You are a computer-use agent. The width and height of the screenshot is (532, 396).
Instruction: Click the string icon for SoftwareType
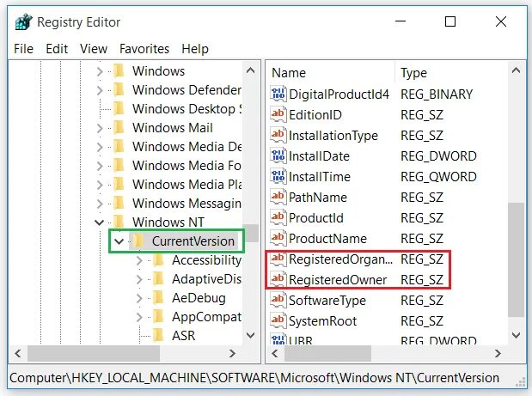click(278, 300)
